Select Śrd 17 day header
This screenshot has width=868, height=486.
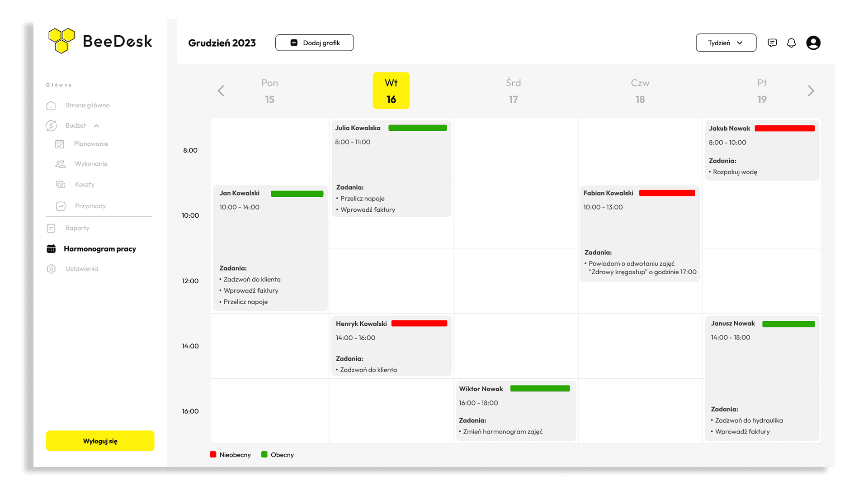coord(513,91)
